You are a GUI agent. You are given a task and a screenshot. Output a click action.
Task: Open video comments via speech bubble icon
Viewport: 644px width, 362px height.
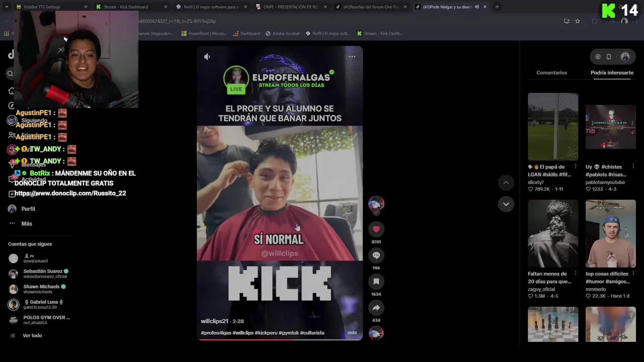[x=376, y=255]
